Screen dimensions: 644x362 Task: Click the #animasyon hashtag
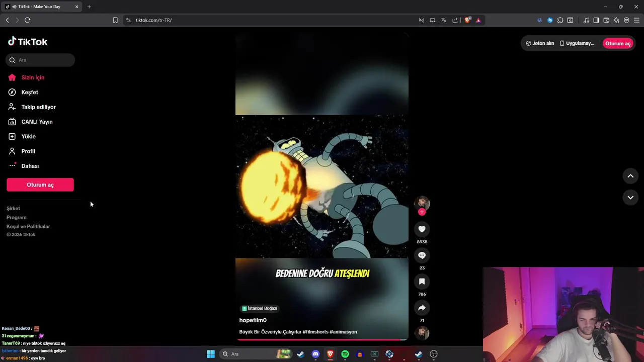pyautogui.click(x=343, y=332)
